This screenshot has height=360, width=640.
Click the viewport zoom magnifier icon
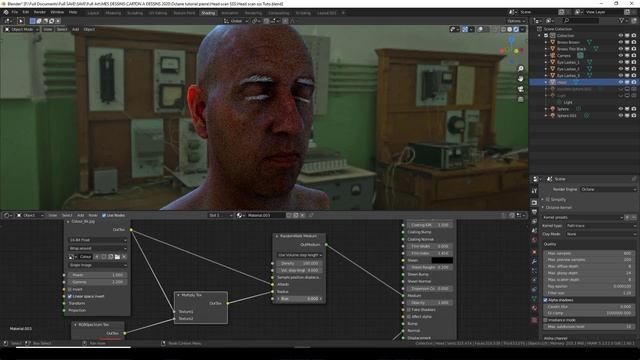point(520,69)
